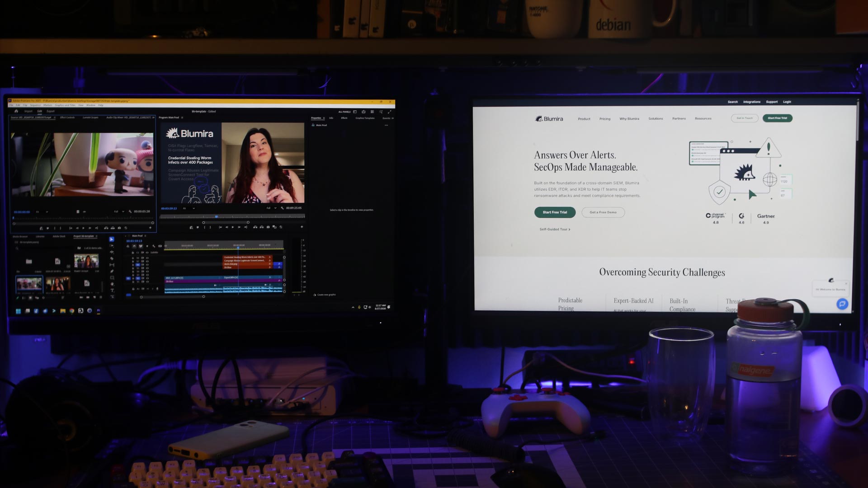Select the red 'stock-chat.png' clip on timeline
This screenshot has width=868, height=488.
coord(247,264)
